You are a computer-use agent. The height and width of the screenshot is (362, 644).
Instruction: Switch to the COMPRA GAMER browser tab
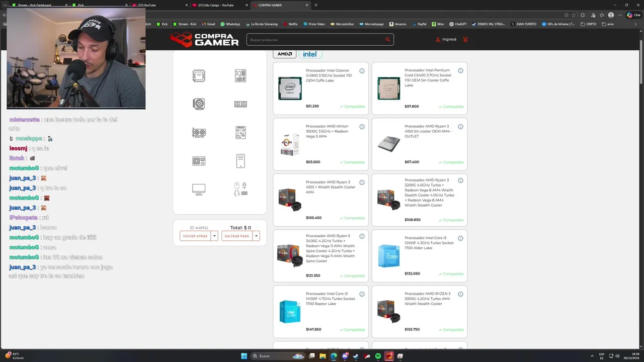tap(280, 5)
